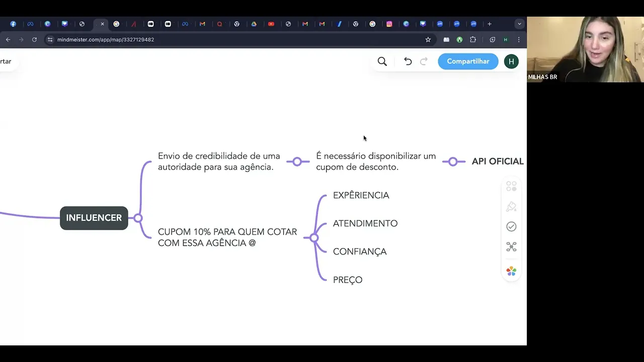This screenshot has width=644, height=362.
Task: Open the colorful petals theme icon
Action: [511, 271]
